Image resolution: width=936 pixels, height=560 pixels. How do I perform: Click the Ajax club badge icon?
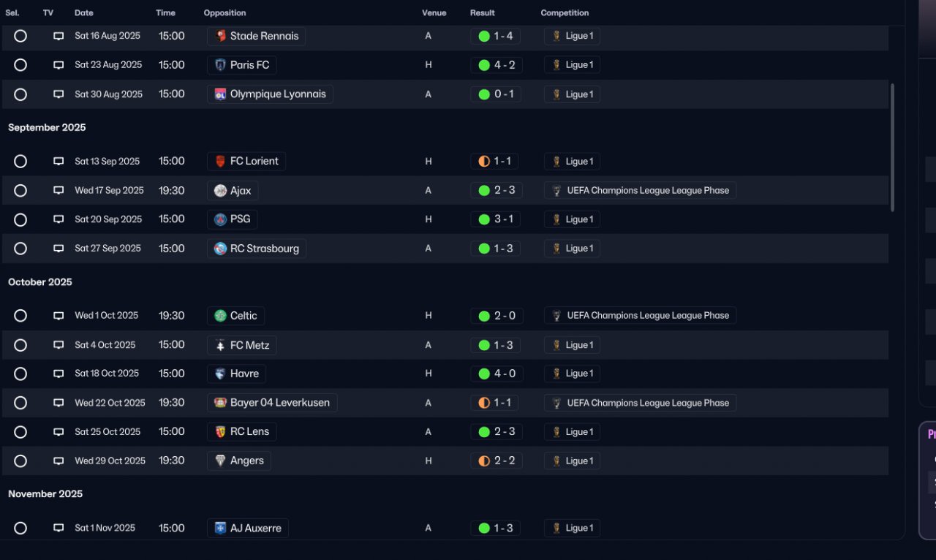coord(220,191)
